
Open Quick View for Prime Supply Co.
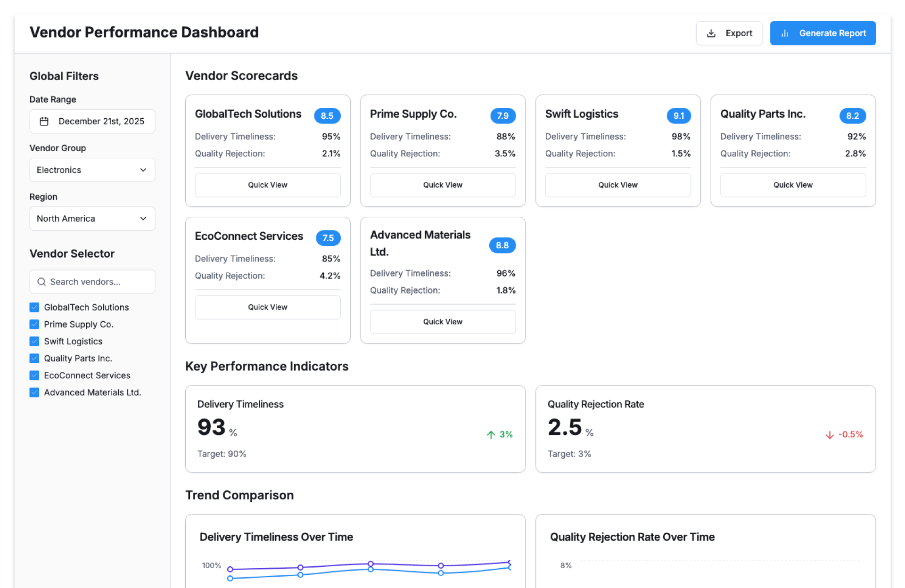tap(442, 185)
